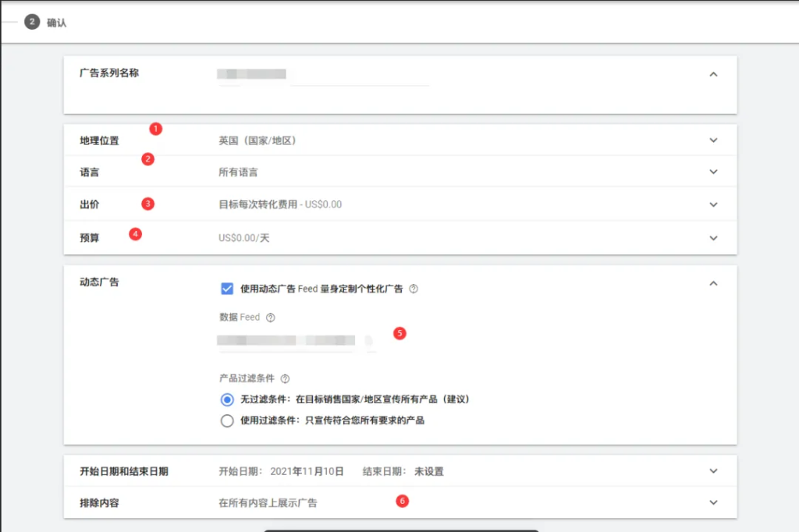Select 无过滤条件 radio button

point(227,399)
